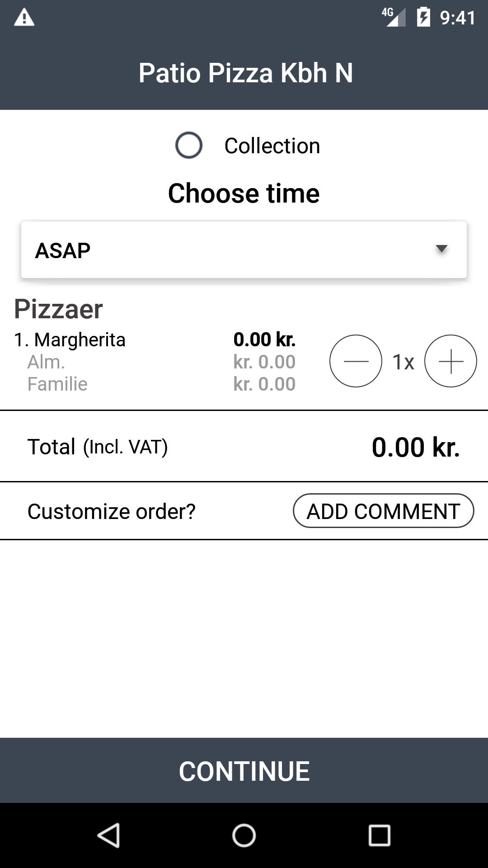Tap the Android back navigation button
The width and height of the screenshot is (488, 868).
108,835
